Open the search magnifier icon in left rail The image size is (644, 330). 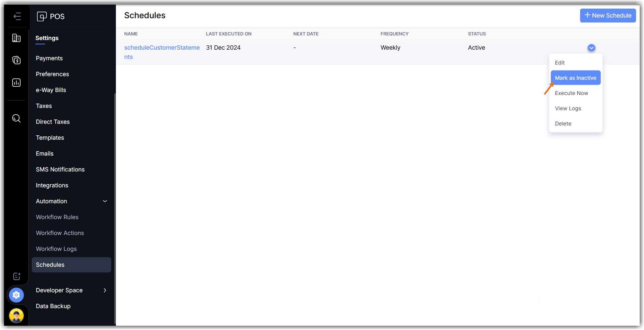(x=16, y=118)
